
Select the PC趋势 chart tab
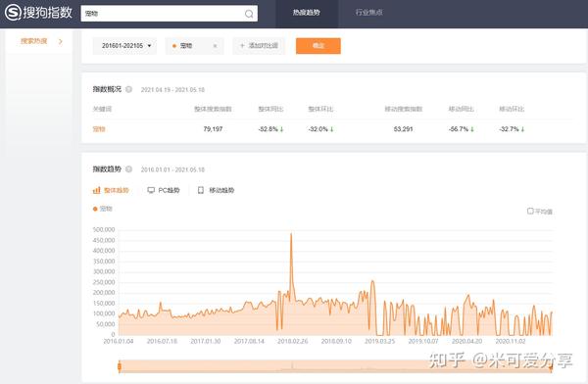tap(164, 190)
